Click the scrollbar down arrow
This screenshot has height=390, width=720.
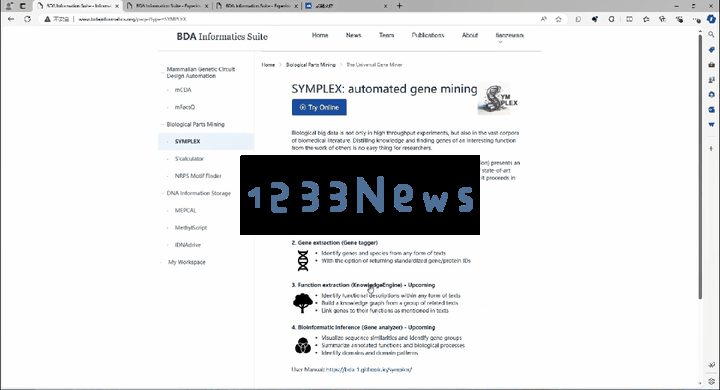pyautogui.click(x=700, y=384)
